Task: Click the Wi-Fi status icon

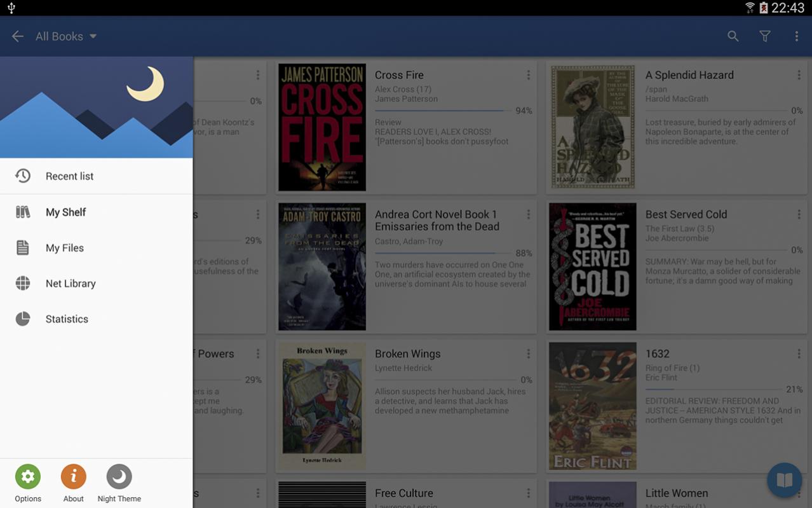Action: pyautogui.click(x=750, y=8)
